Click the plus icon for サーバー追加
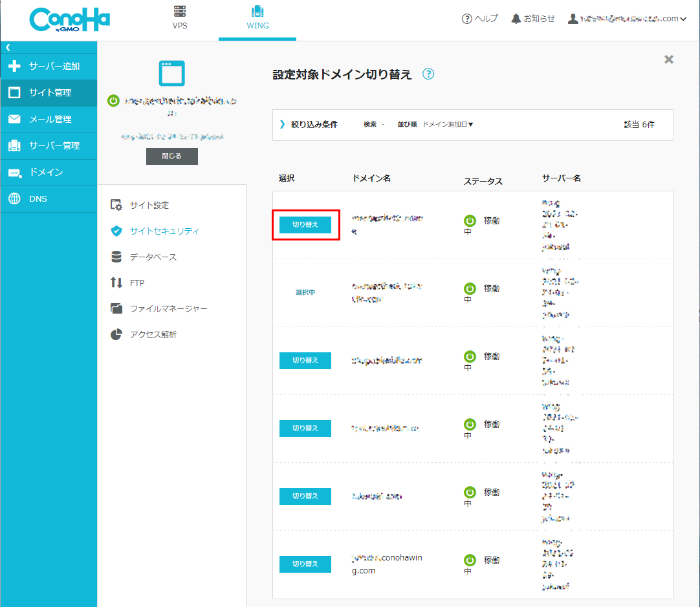700x607 pixels. coord(14,66)
